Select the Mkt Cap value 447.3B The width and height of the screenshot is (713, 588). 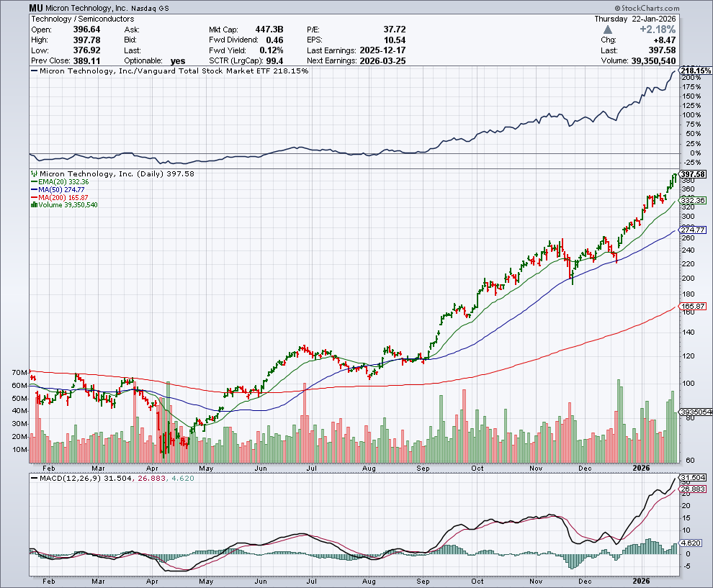pos(269,30)
